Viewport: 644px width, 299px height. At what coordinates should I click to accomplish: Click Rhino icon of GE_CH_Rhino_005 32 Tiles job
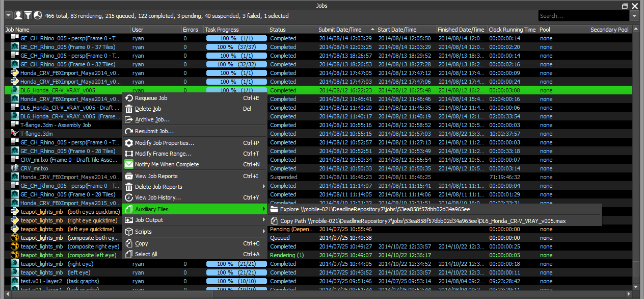[15, 64]
